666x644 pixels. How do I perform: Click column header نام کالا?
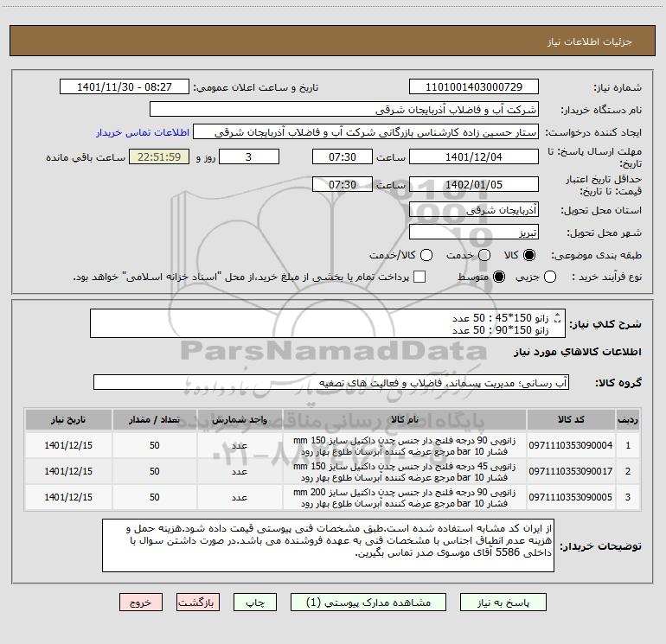(405, 420)
